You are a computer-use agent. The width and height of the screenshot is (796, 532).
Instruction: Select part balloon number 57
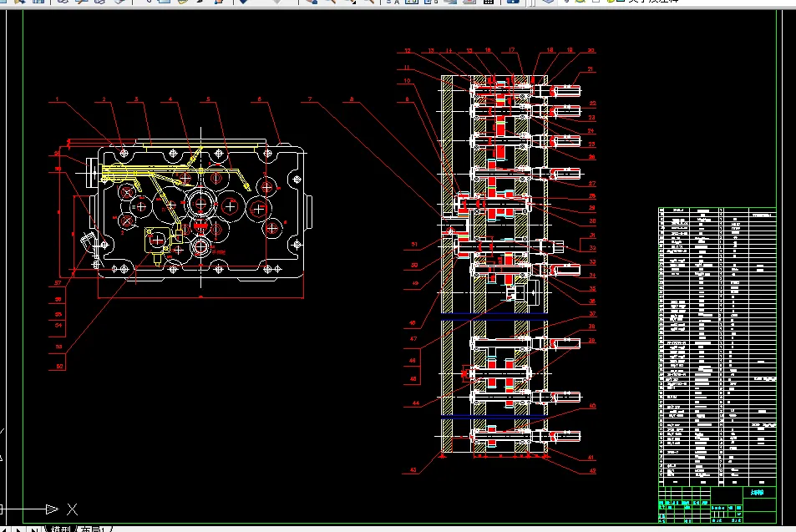58,283
